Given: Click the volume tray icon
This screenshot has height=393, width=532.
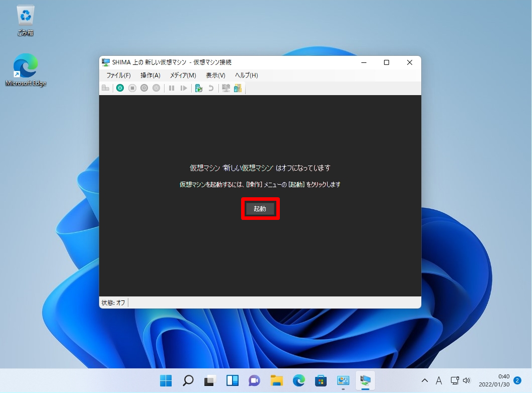Looking at the screenshot, I should point(467,380).
